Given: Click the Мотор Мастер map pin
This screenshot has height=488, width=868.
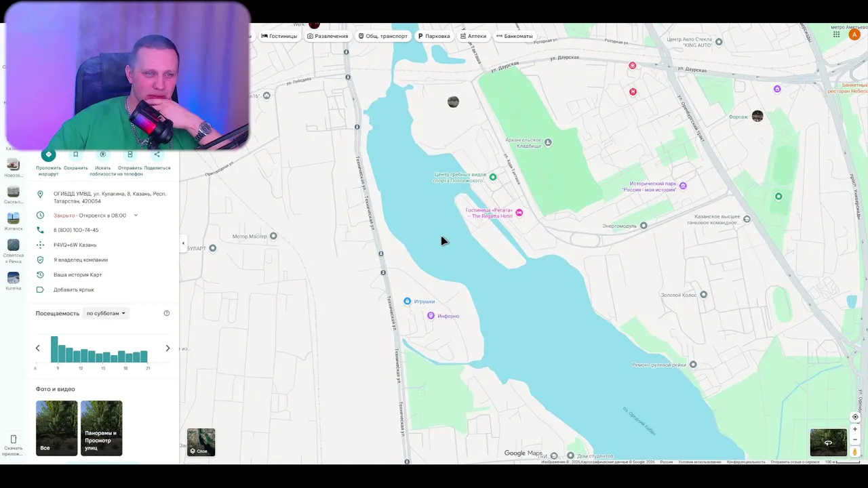Looking at the screenshot, I should (x=273, y=236).
